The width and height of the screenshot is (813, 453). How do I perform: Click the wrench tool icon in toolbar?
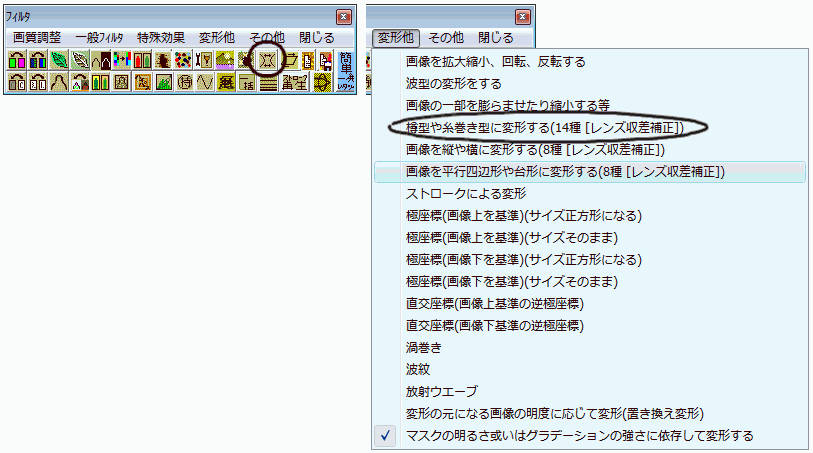[x=205, y=60]
